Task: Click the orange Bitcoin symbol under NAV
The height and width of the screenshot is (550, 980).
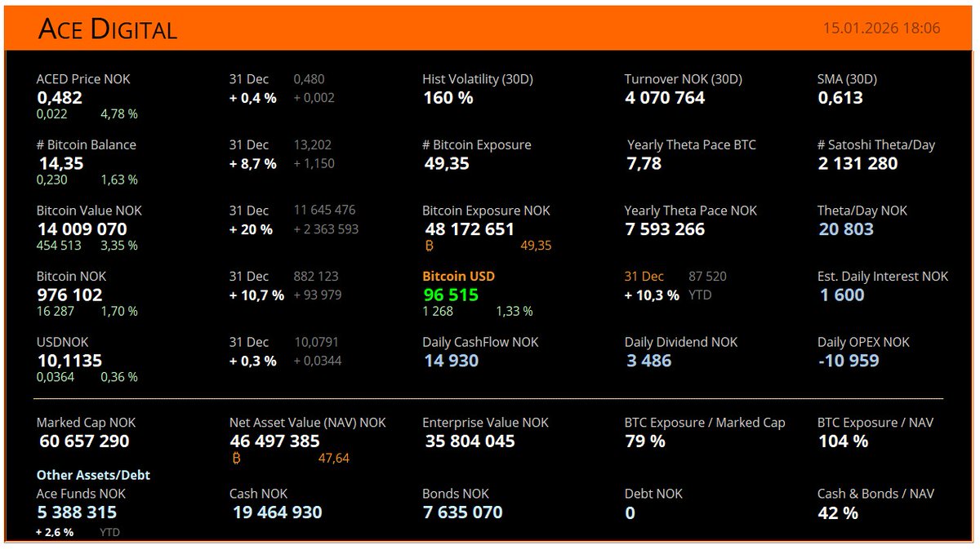Action: click(x=237, y=459)
